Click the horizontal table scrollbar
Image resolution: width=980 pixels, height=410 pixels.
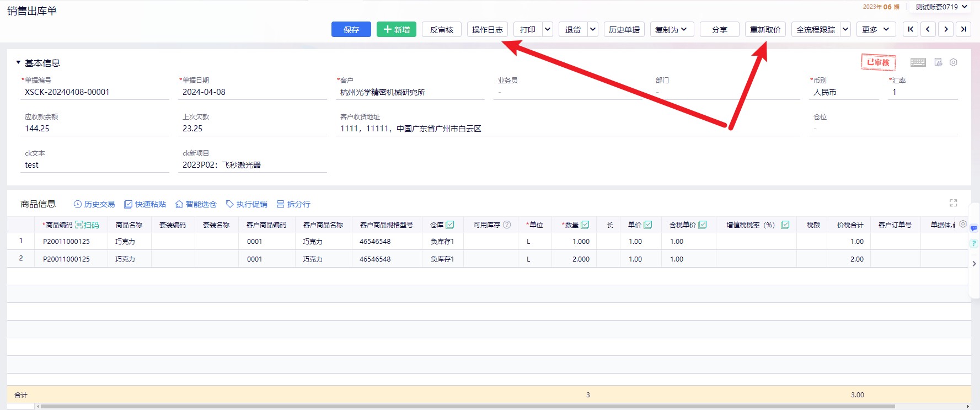click(468, 407)
